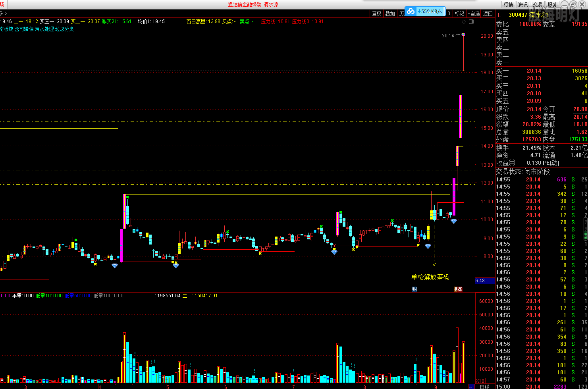Click the 涨幅 value 20.02%
This screenshot has width=588, height=389.
(532, 124)
